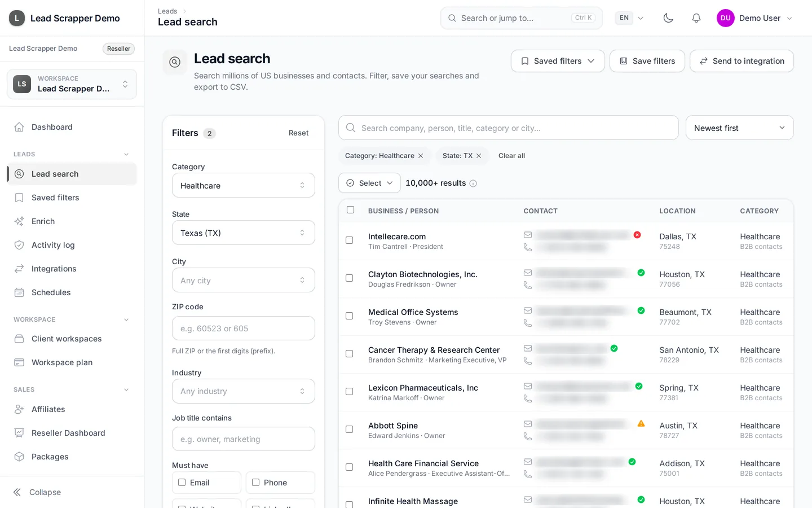Open the Category Healthcare dropdown

(x=244, y=185)
